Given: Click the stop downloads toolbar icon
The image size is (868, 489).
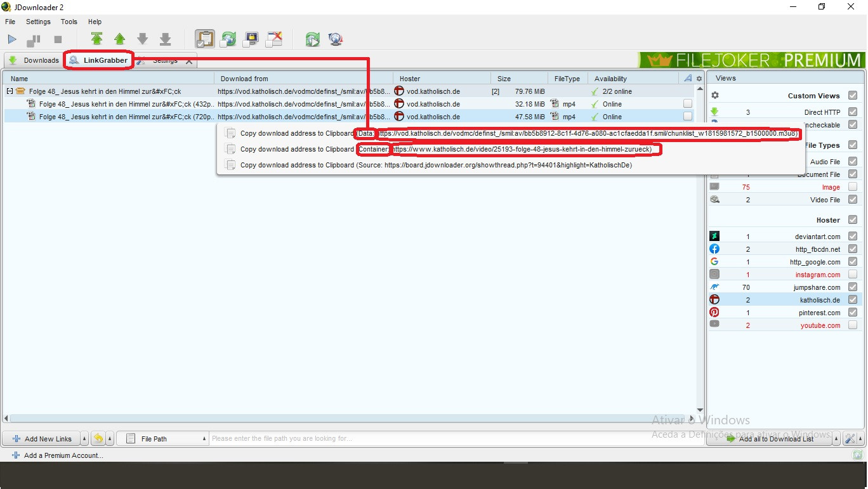Looking at the screenshot, I should click(x=58, y=39).
